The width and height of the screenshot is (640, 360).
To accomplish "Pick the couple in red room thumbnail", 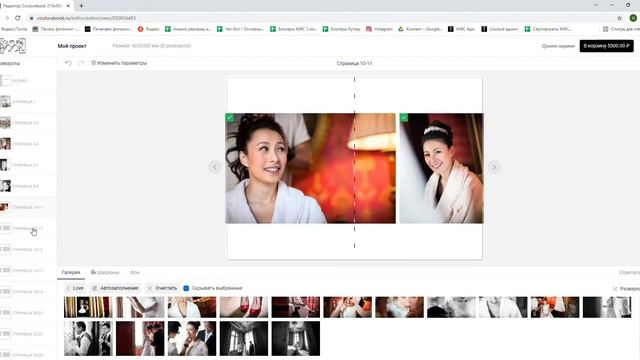I will click(140, 338).
